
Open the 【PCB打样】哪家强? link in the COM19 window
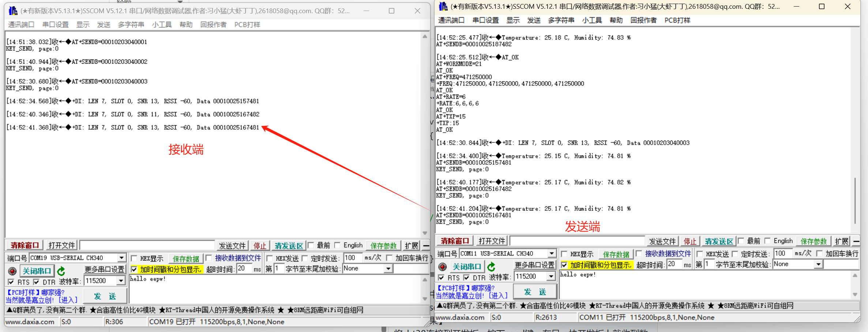tap(35, 293)
